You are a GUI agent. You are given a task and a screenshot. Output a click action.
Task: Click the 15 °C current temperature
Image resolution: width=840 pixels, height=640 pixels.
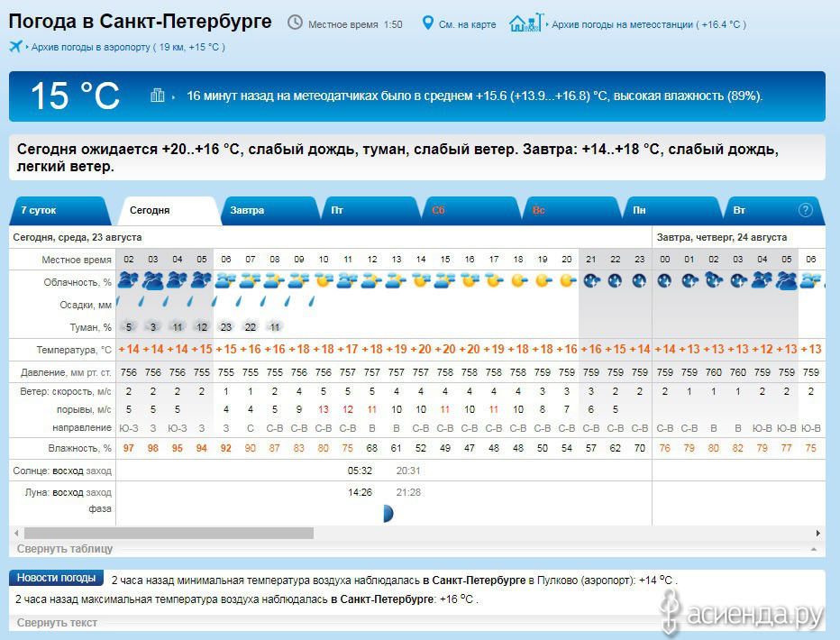coord(75,96)
